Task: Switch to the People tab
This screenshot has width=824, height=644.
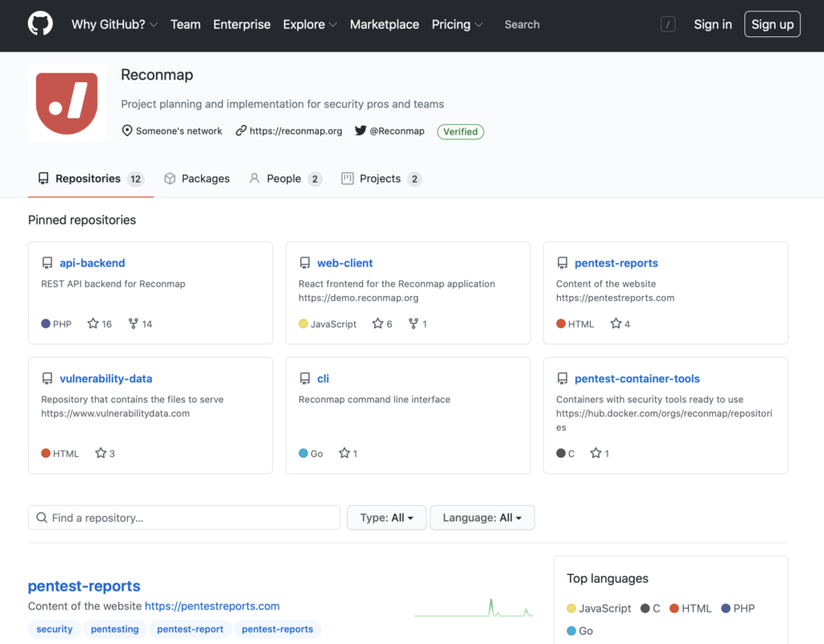Action: [286, 179]
